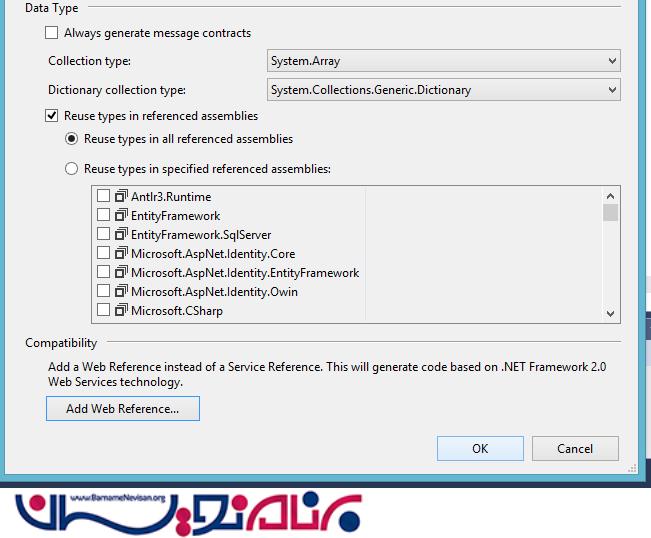Select the Microsoft.AspNet.Identity.Core row text
Viewport: 651px width, 538px height.
click(x=213, y=254)
